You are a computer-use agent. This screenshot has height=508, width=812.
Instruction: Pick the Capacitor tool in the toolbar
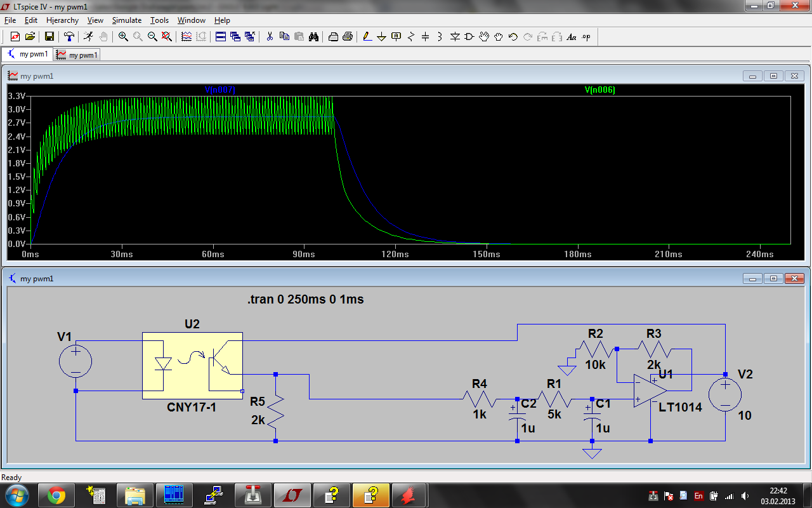(x=425, y=37)
